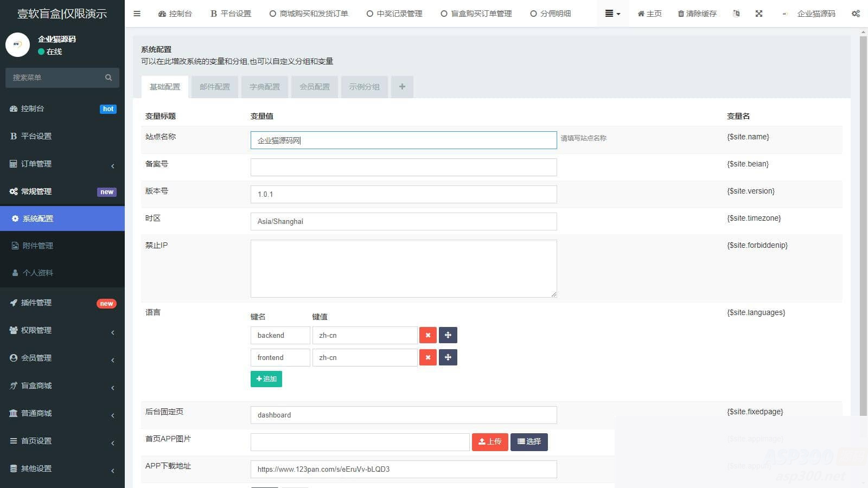The width and height of the screenshot is (868, 488).
Task: Open 中奖记录管理 from the top menu
Action: pos(393,14)
